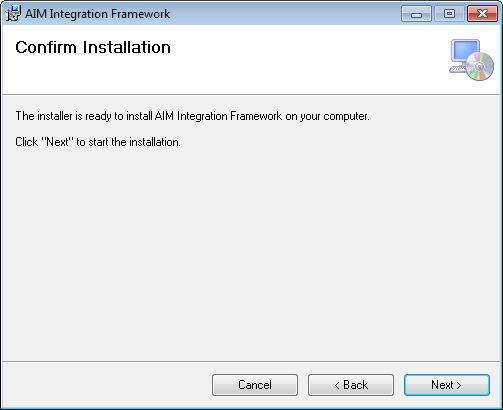Click the "Click Next to start" instruction text
The image size is (503, 410).
point(98,142)
